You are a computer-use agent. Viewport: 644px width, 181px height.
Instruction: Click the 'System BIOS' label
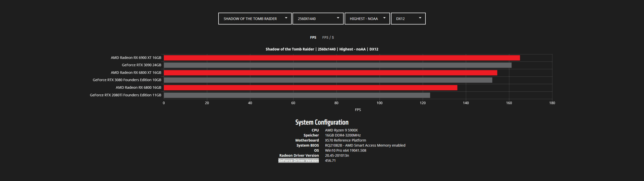click(308, 146)
